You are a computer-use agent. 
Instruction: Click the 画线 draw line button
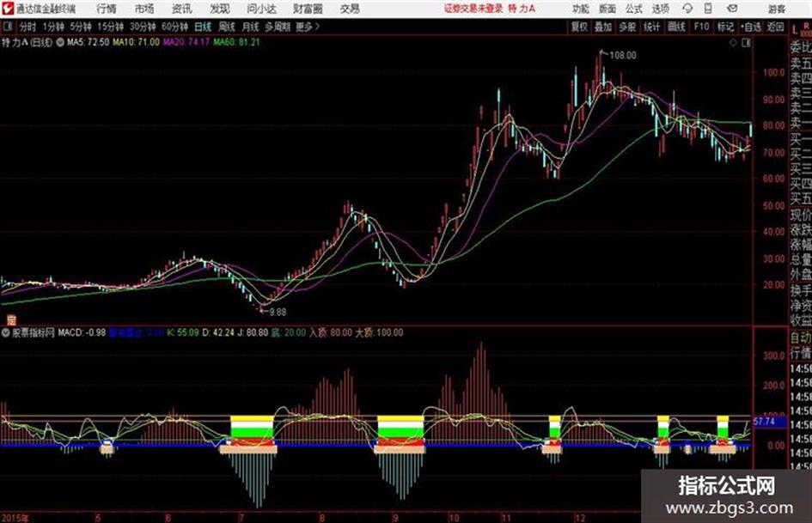coord(676,27)
